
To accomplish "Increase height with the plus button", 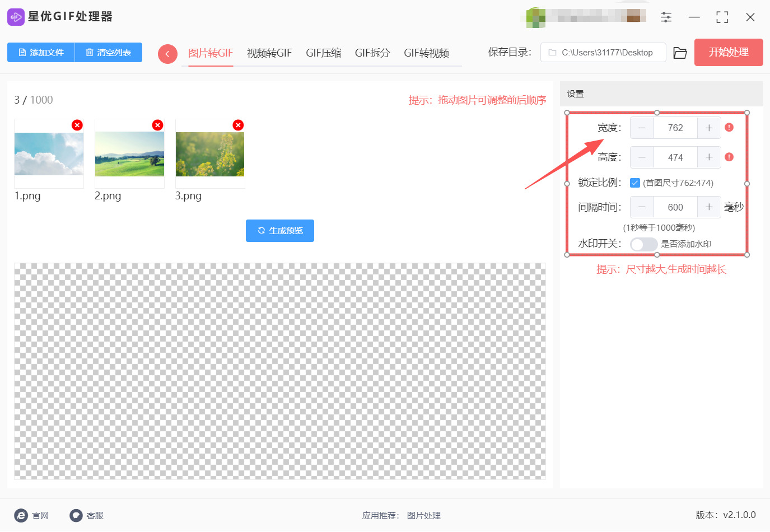I will coord(709,157).
